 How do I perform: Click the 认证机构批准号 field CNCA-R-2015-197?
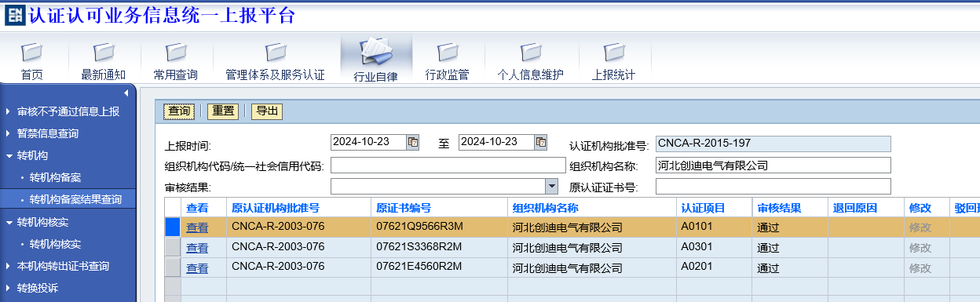[x=773, y=144]
